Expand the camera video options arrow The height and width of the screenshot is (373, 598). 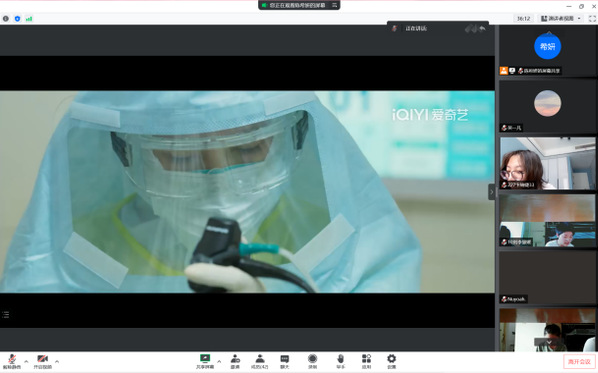pyautogui.click(x=57, y=361)
